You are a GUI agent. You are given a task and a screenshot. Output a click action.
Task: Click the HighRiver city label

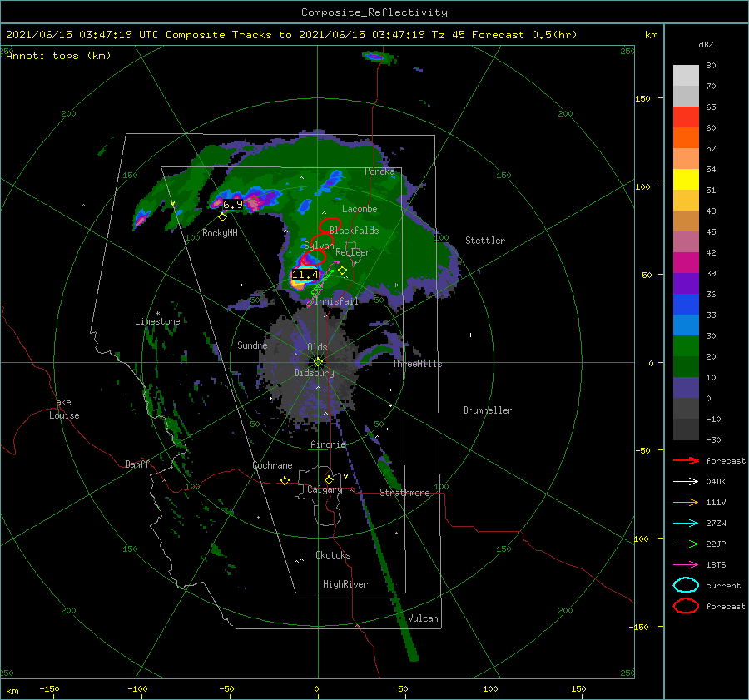click(x=345, y=584)
